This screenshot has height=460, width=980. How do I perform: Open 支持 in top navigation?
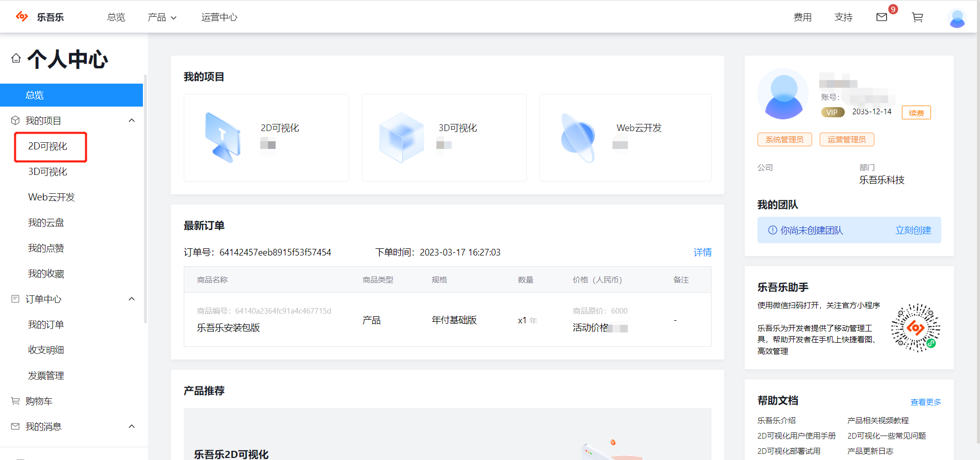[x=843, y=17]
